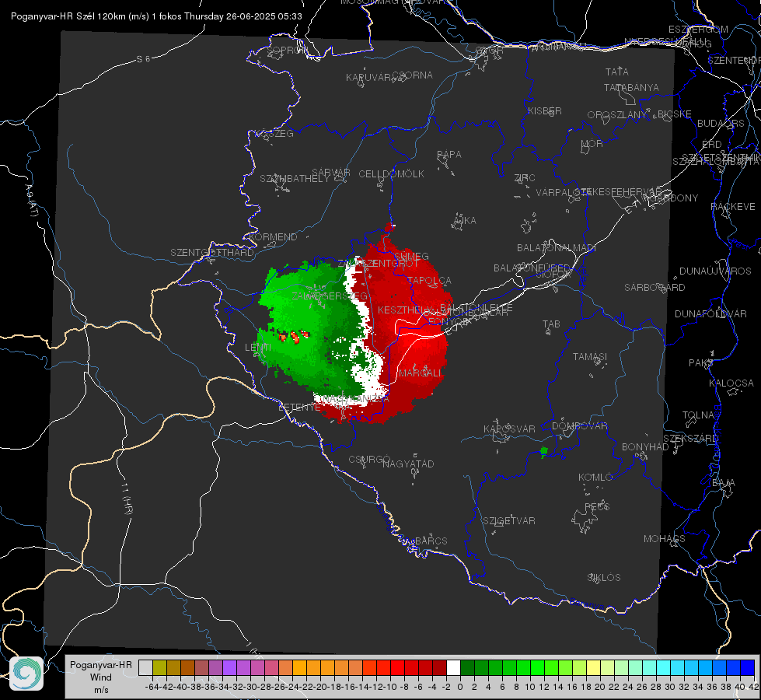Select olive legend swatch between -64 and -42
761x700 pixels.
(x=159, y=667)
